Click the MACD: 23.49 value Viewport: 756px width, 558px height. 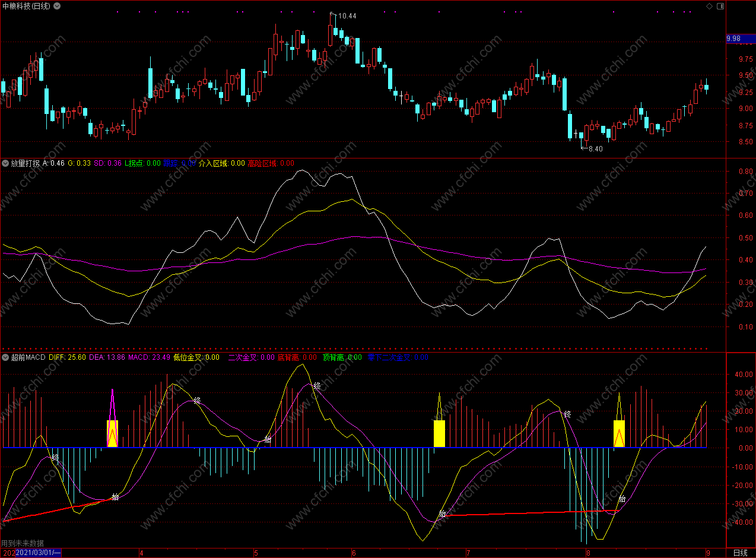coord(149,357)
